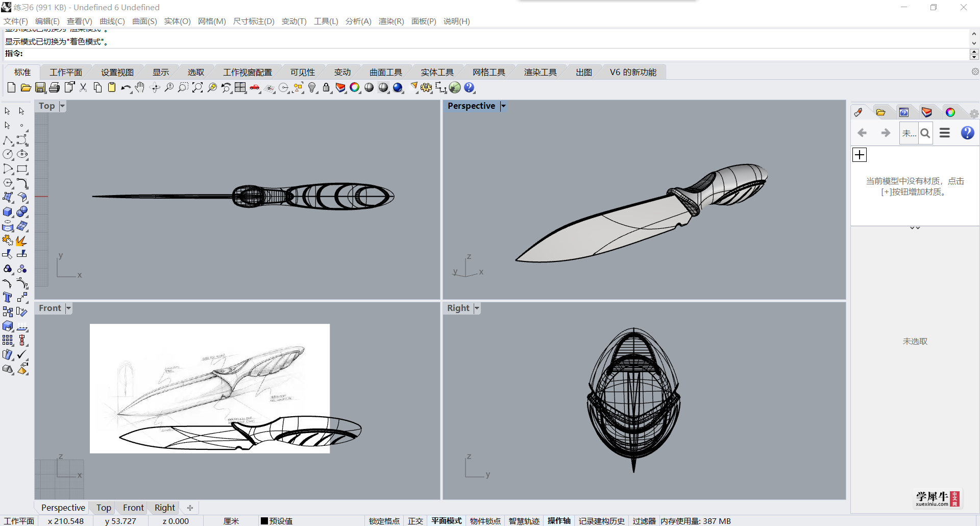
Task: Click the knife sketch picture in Front viewport
Action: (x=209, y=388)
